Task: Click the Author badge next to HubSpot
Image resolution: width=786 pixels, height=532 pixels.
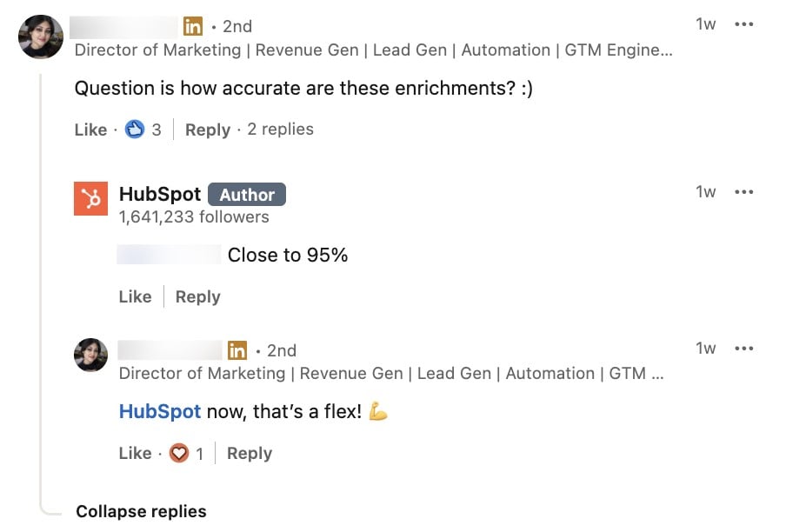Action: pos(247,194)
